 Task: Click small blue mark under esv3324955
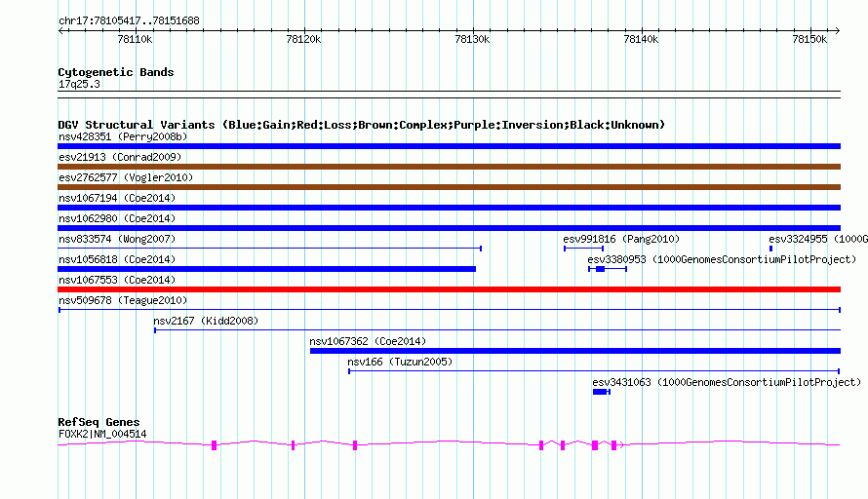point(770,249)
